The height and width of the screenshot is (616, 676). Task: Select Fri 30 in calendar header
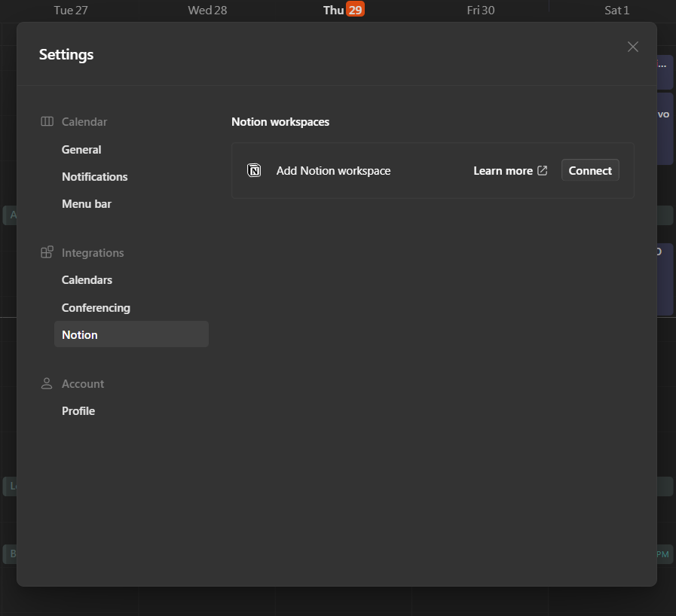pos(481,11)
